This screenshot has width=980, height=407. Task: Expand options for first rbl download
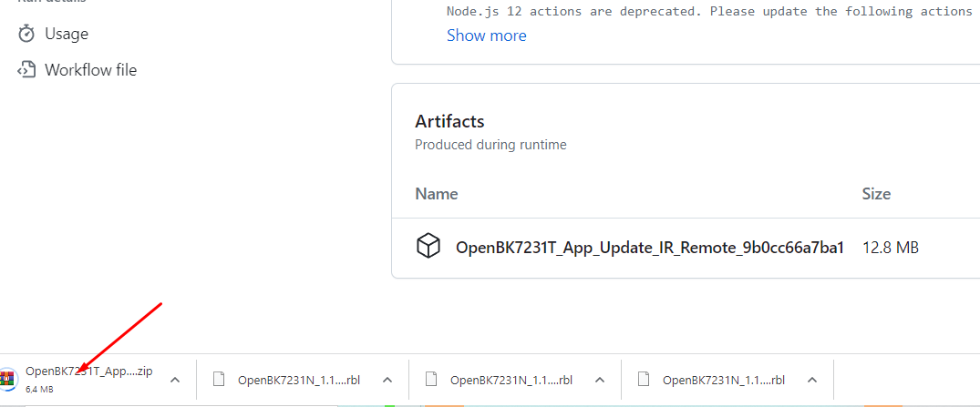point(387,380)
